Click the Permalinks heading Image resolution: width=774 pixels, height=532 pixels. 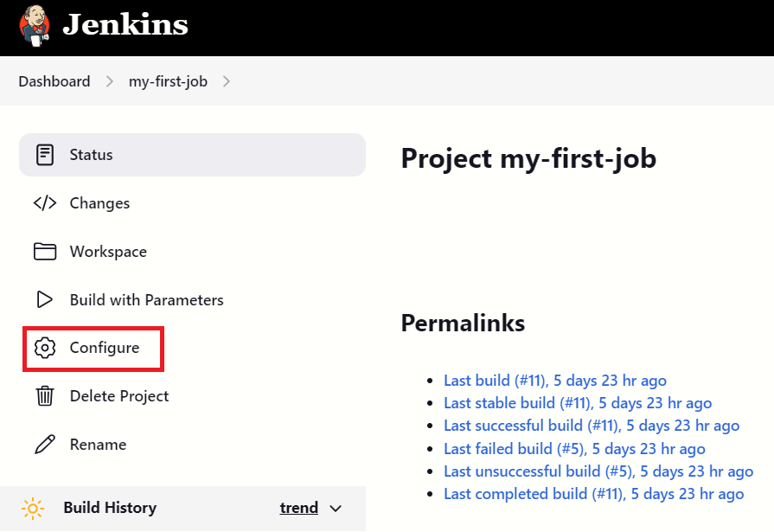(463, 323)
